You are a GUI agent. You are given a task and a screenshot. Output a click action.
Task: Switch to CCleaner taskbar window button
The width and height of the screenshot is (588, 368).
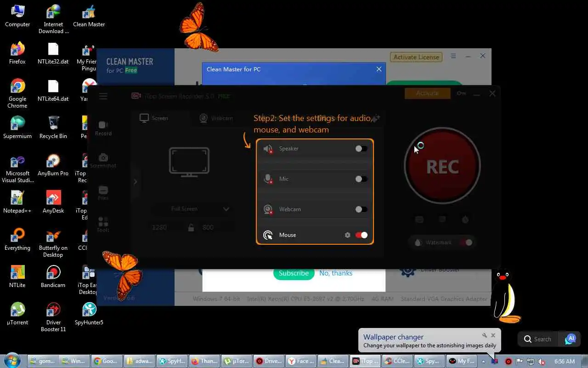coord(397,361)
